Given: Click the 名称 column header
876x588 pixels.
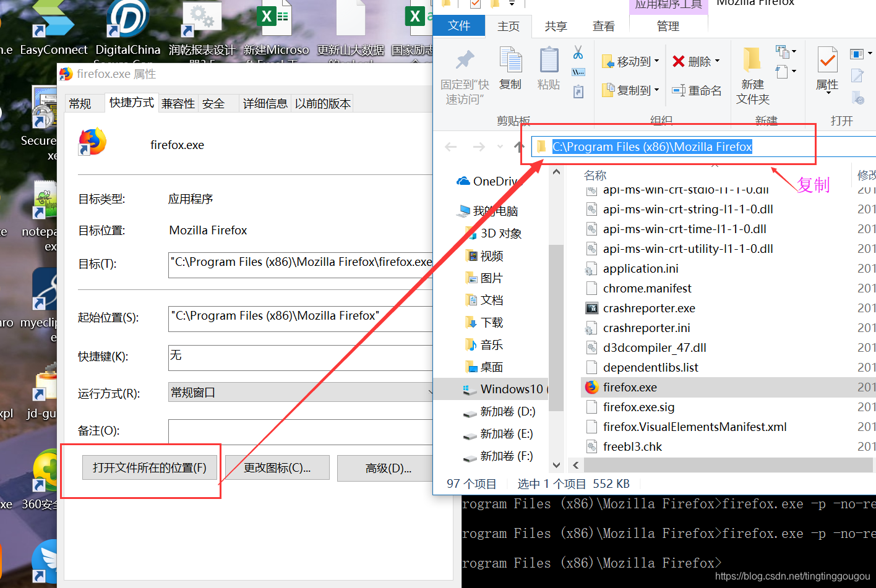Looking at the screenshot, I should [x=595, y=175].
